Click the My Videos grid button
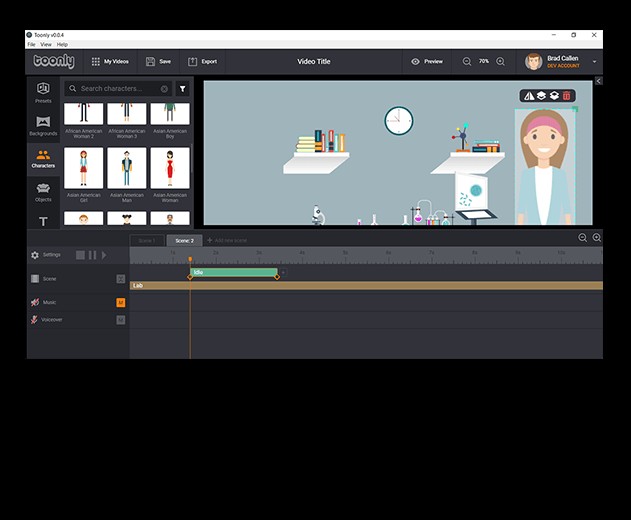631x520 pixels. (x=110, y=62)
